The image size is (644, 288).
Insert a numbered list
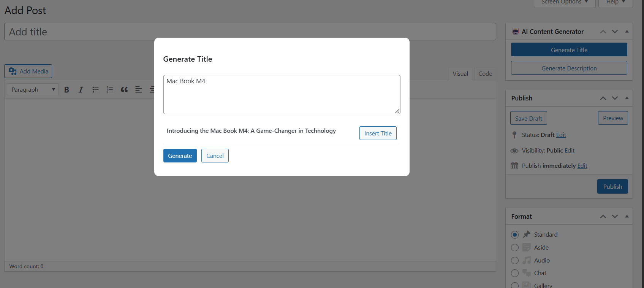110,90
